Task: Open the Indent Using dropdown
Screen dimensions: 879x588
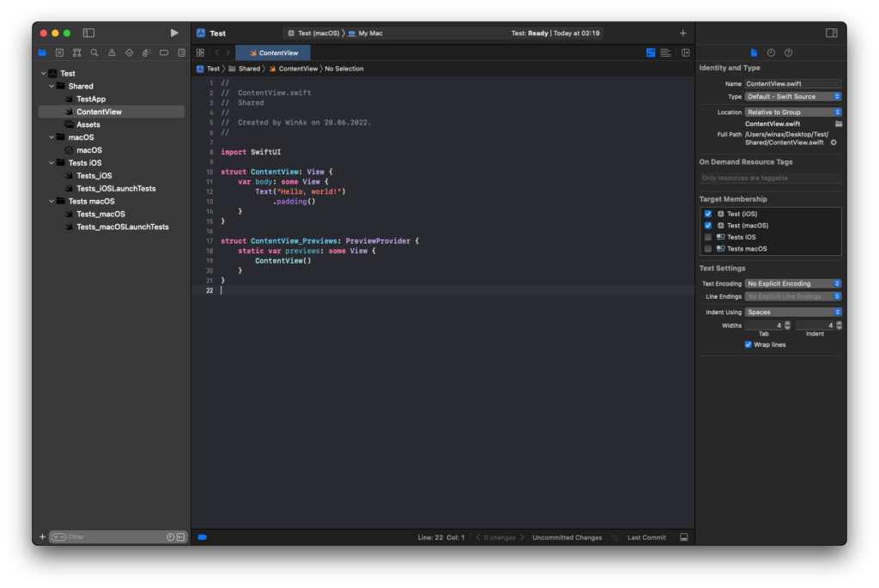Action: pos(792,312)
